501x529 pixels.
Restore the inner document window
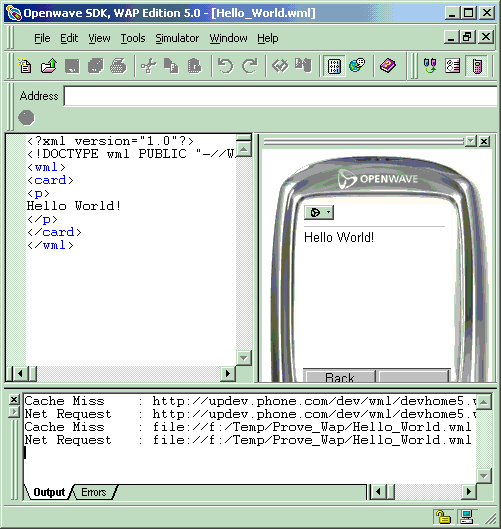[x=468, y=37]
